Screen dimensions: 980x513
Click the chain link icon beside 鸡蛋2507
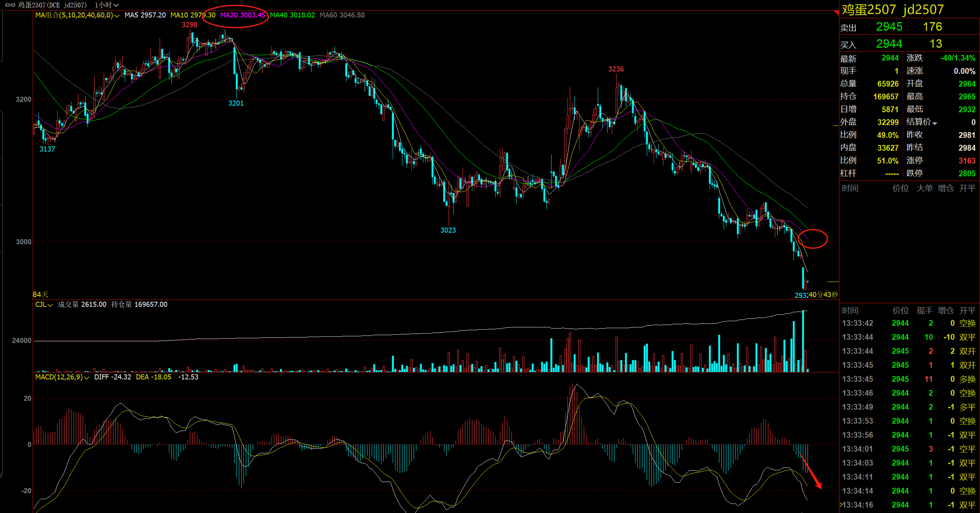[10, 5]
